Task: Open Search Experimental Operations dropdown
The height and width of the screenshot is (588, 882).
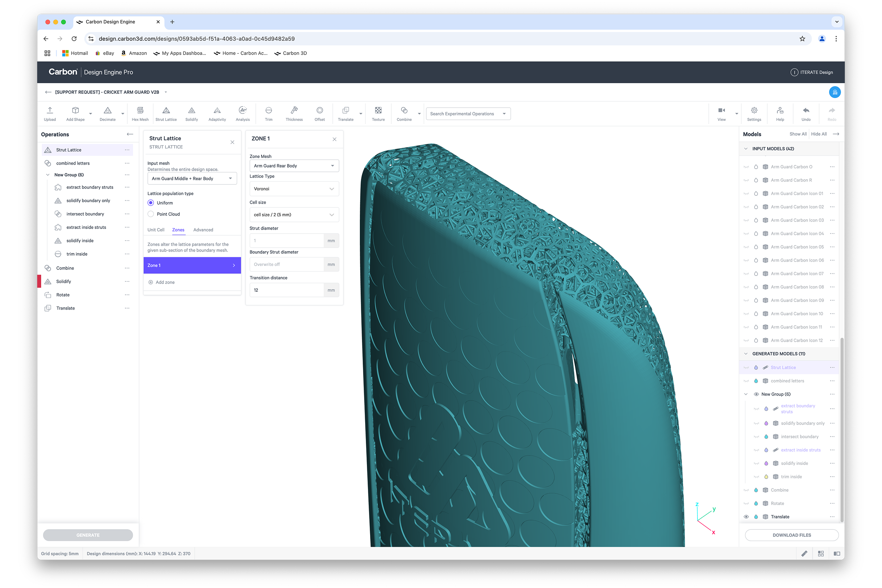Action: 468,114
